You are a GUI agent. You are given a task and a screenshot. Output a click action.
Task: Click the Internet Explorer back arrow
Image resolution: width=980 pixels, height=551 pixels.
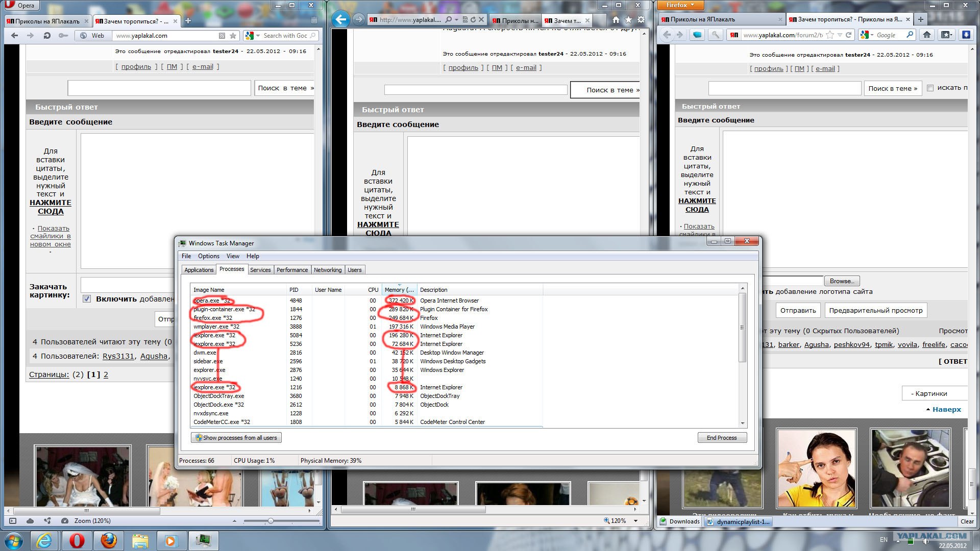340,20
